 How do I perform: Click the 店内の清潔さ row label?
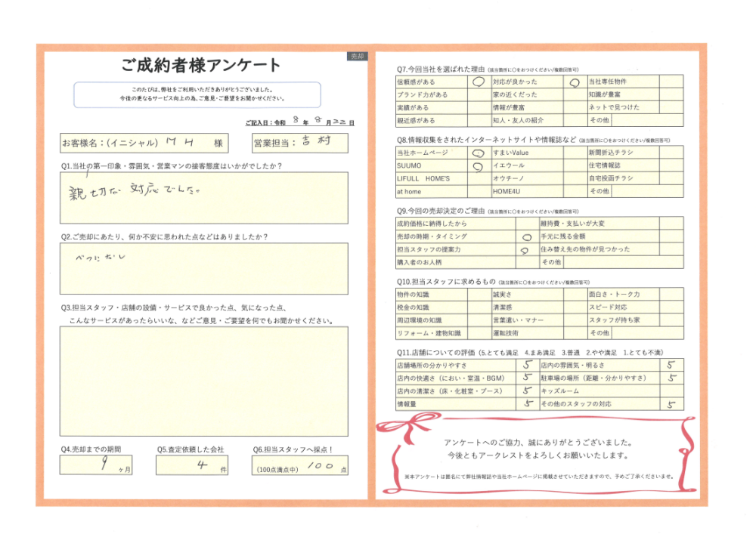coord(456,391)
